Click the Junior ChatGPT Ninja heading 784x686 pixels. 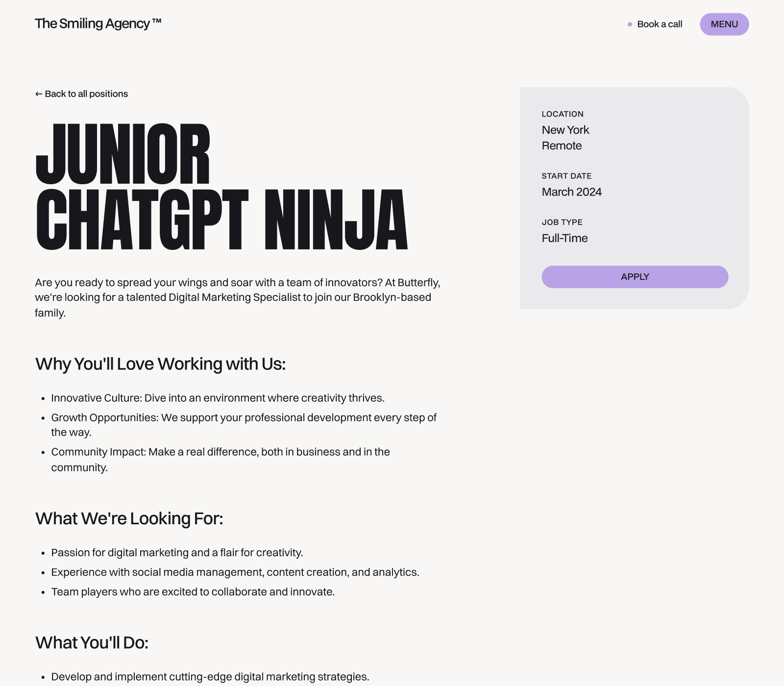click(x=221, y=186)
